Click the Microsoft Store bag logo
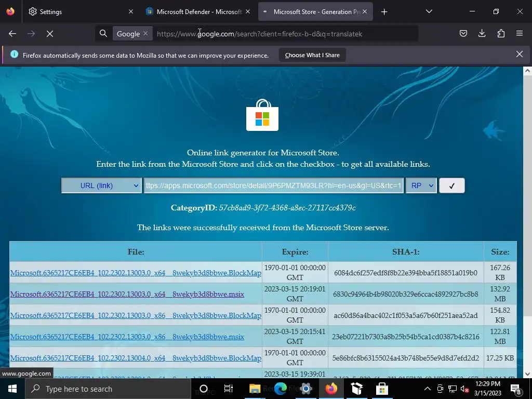532x399 pixels. pos(262,115)
